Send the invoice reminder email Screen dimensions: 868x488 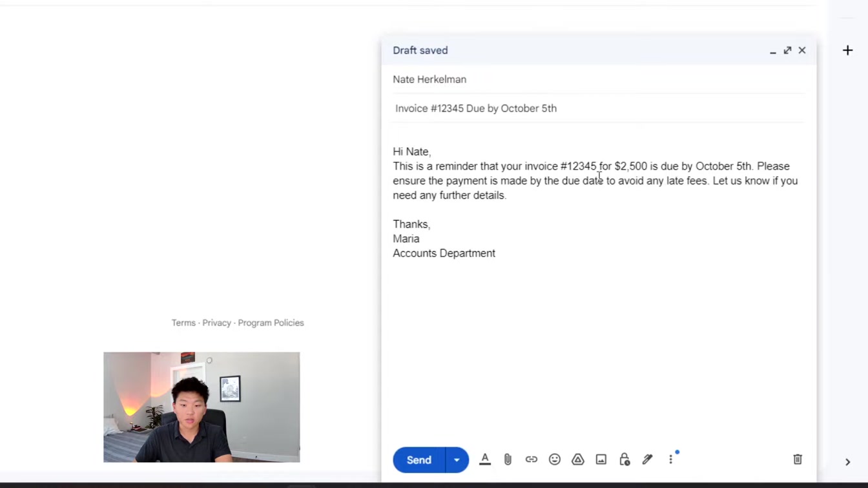418,460
